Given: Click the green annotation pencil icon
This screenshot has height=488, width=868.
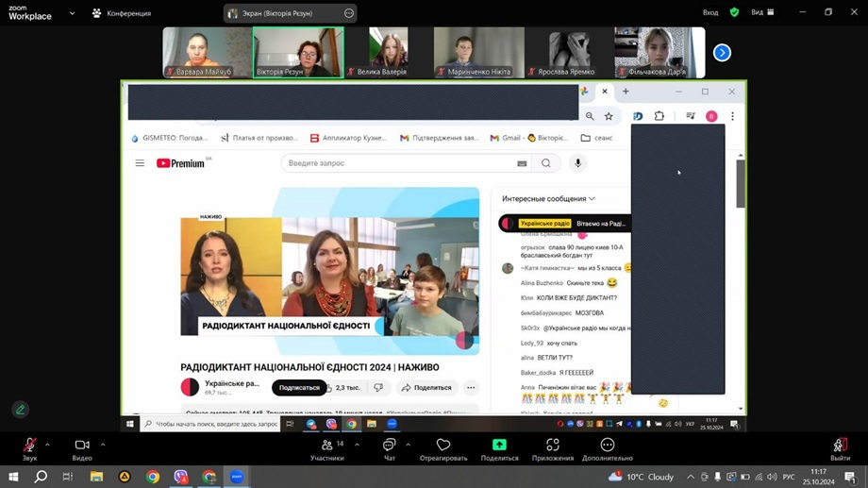Looking at the screenshot, I should point(20,410).
